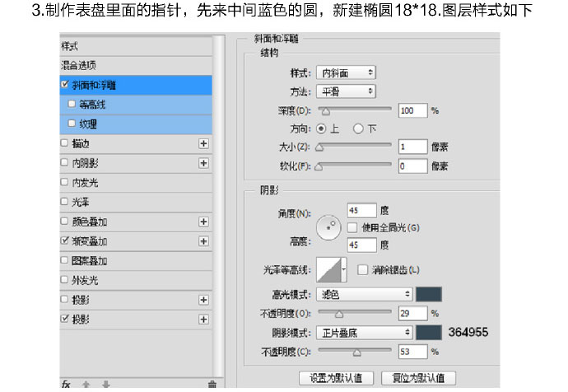Select the 图案叠加 list row
Screen dimensions: 568x392
click(136, 261)
